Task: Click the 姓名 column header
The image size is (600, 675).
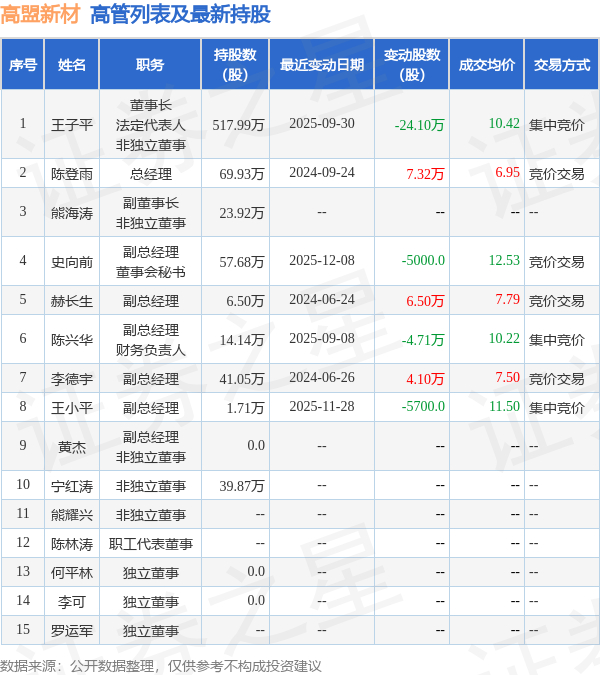Action: [x=72, y=65]
